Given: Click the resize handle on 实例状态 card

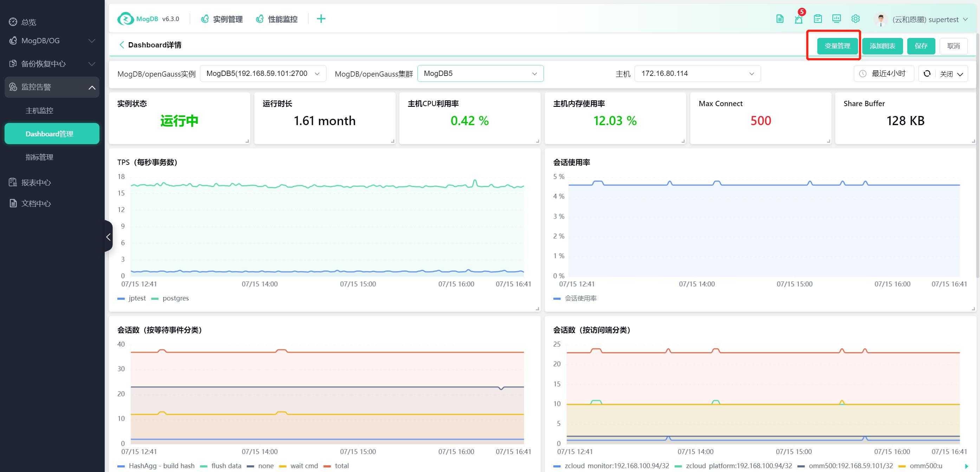Looking at the screenshot, I should coord(247,141).
